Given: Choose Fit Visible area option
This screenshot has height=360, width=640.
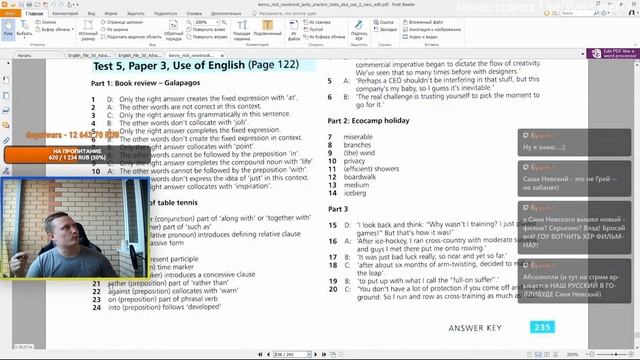Looking at the screenshot, I should 131,37.
